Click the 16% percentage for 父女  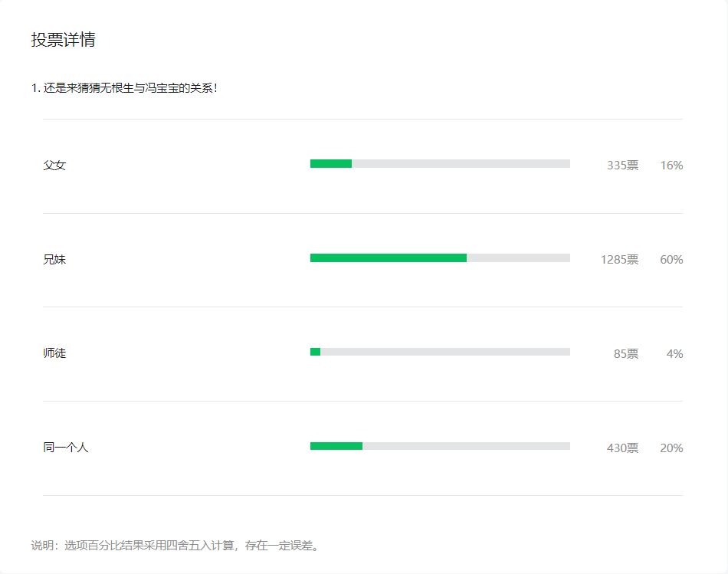(671, 165)
